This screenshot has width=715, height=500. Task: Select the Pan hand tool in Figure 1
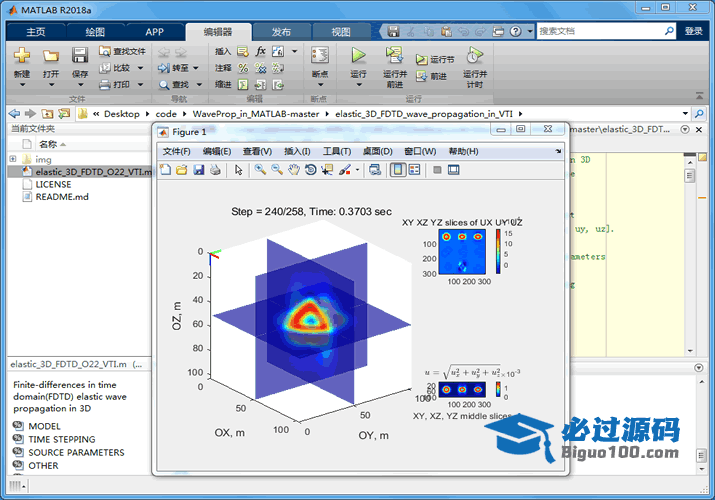[x=294, y=170]
